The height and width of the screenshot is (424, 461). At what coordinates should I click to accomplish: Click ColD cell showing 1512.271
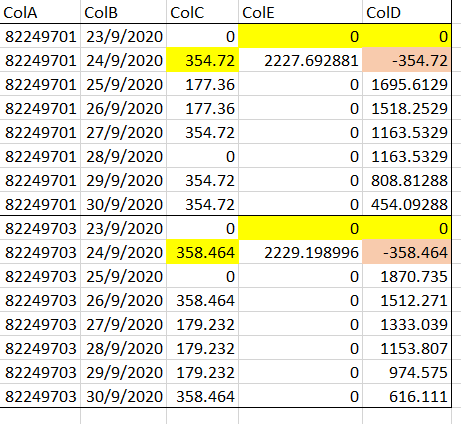tap(407, 300)
